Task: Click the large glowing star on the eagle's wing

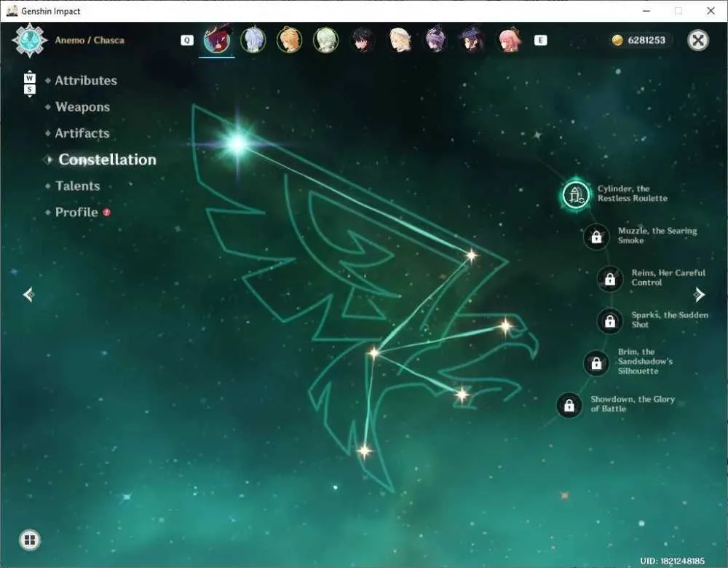Action: pyautogui.click(x=238, y=143)
